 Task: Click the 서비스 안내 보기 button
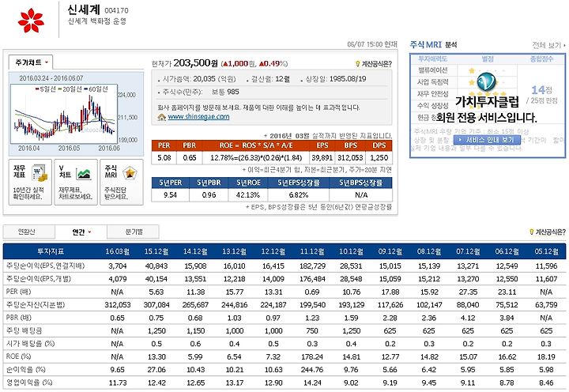[x=487, y=140]
